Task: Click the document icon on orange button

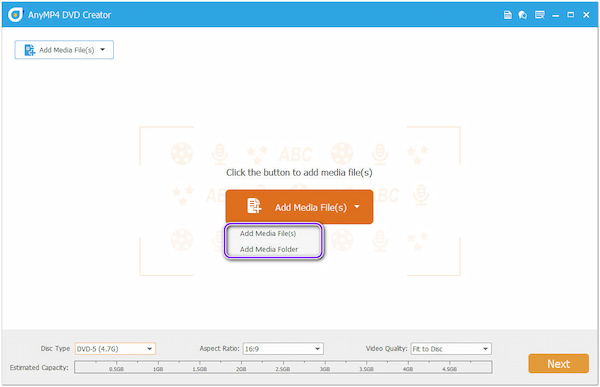Action: coord(254,206)
